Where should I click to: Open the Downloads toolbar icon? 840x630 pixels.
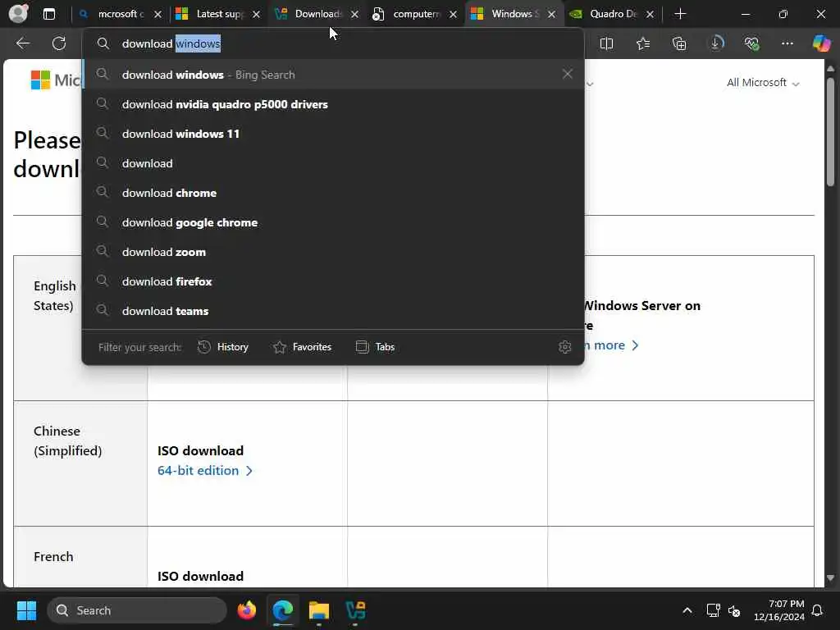tap(716, 43)
